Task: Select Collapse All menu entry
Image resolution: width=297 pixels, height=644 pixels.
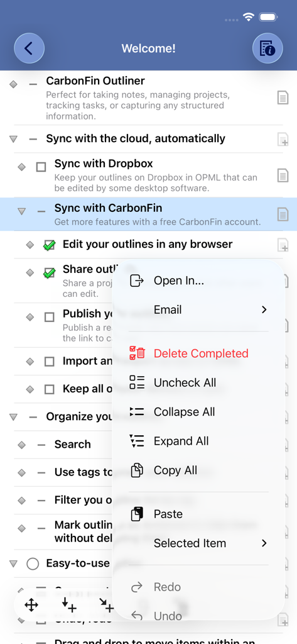Action: point(198,411)
